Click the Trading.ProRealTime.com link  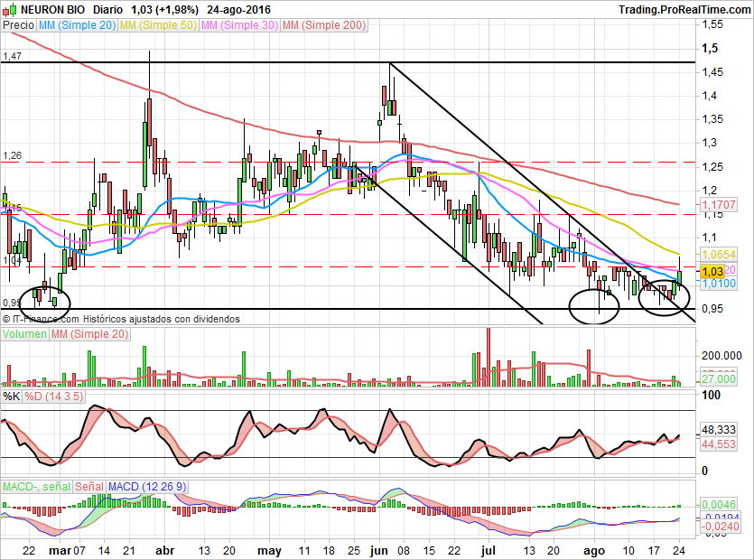click(x=684, y=10)
